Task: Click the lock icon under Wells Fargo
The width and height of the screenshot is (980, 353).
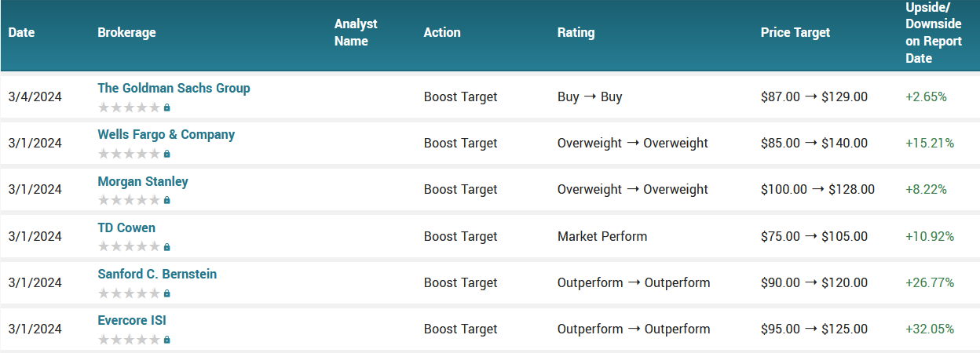Action: (166, 154)
